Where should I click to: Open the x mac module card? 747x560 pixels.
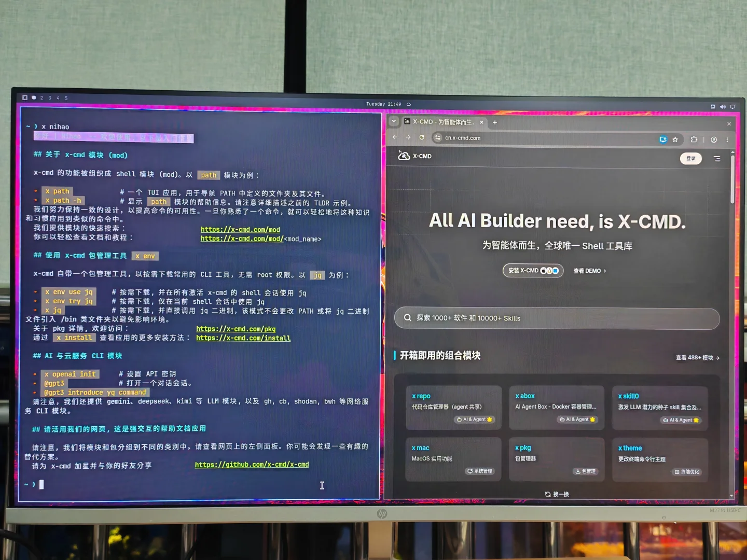454,459
